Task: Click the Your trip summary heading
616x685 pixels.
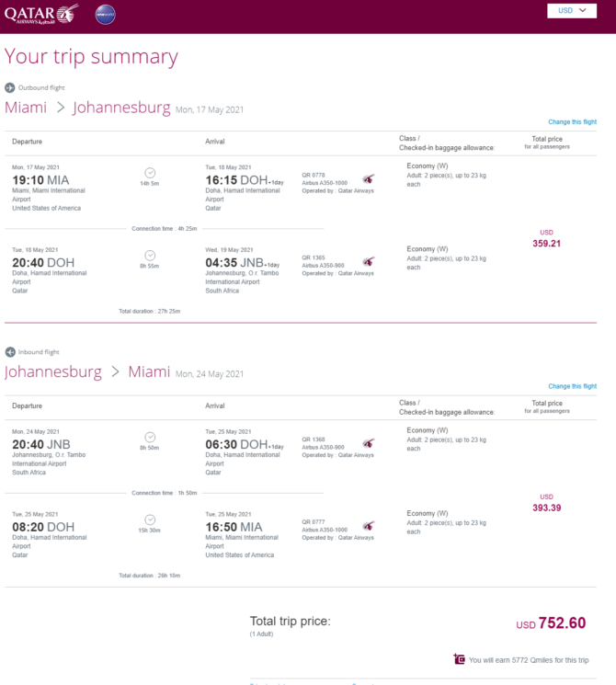Action: tap(91, 57)
